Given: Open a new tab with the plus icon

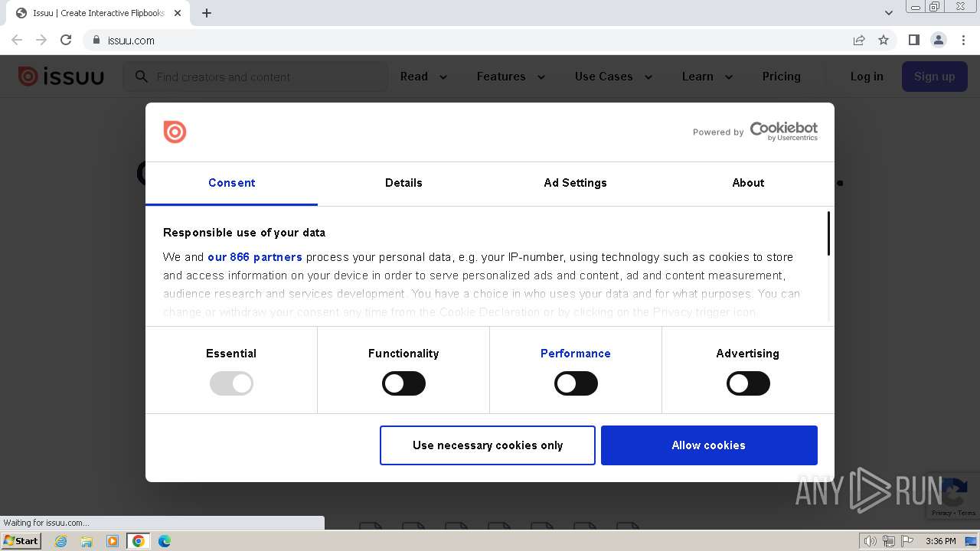Looking at the screenshot, I should [207, 13].
